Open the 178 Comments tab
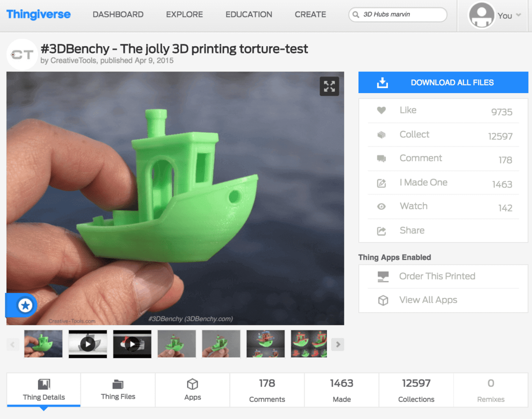This screenshot has width=532, height=419. point(267,390)
